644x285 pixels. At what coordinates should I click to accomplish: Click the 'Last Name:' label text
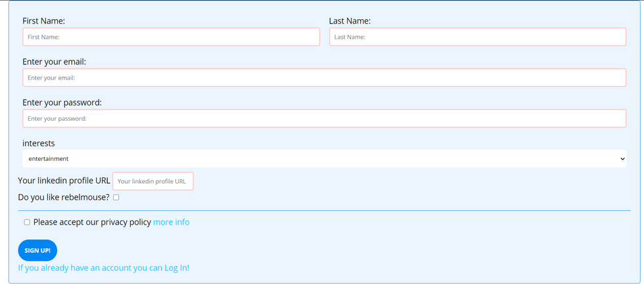[350, 21]
